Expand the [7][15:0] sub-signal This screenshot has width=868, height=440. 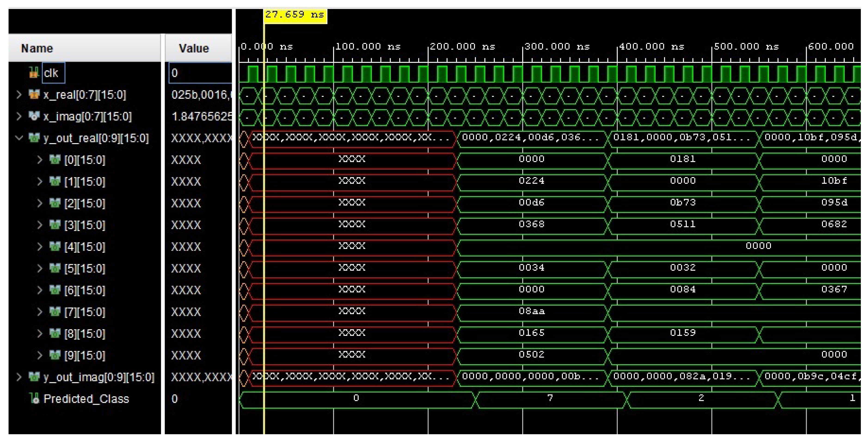[x=40, y=312]
